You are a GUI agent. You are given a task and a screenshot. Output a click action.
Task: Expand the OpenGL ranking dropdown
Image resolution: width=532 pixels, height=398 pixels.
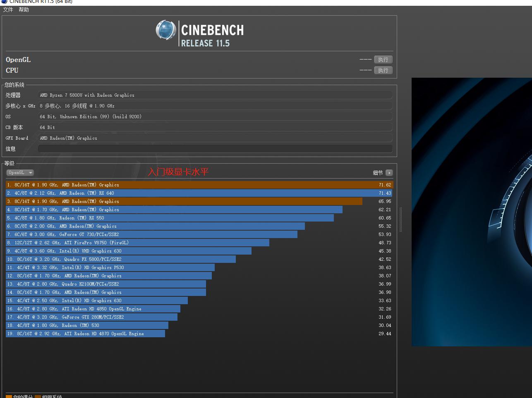coord(20,173)
